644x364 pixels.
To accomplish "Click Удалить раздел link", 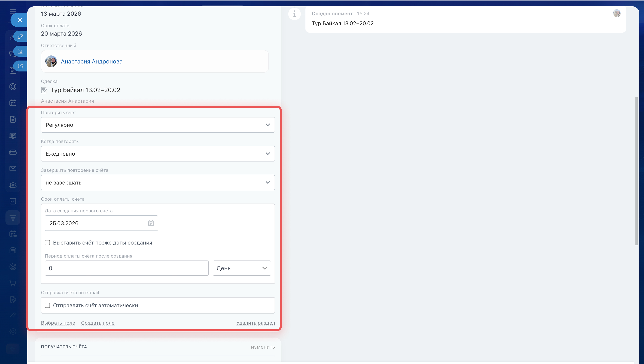I will [255, 323].
